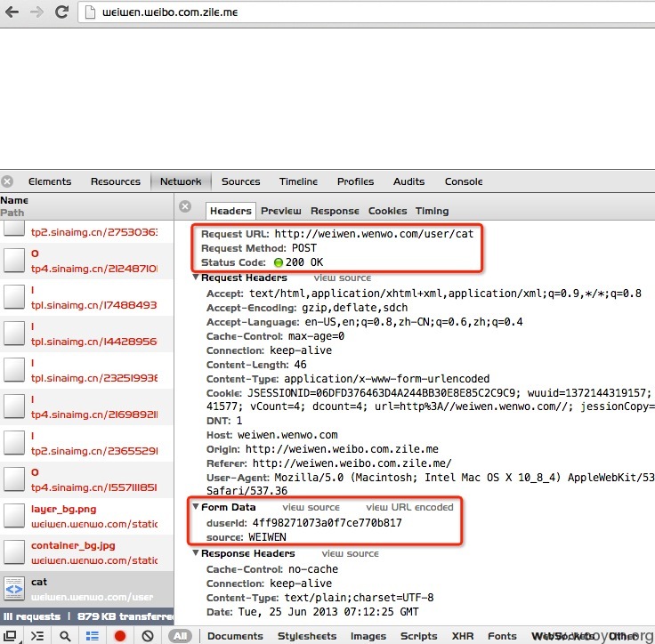Viewport: 655px width, 644px height.
Task: Select the Network panel tab
Action: coord(181,181)
